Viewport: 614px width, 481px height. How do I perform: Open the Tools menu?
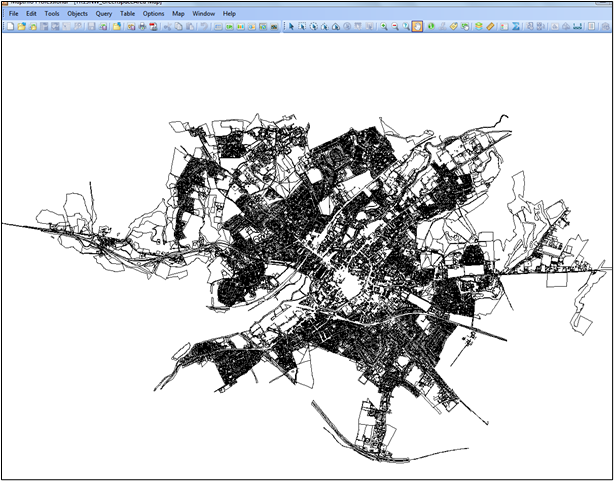click(x=52, y=14)
